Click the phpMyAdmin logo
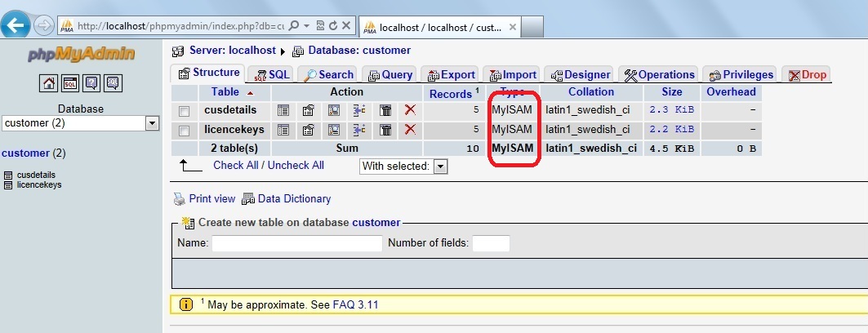This screenshot has width=868, height=333. pos(82,55)
